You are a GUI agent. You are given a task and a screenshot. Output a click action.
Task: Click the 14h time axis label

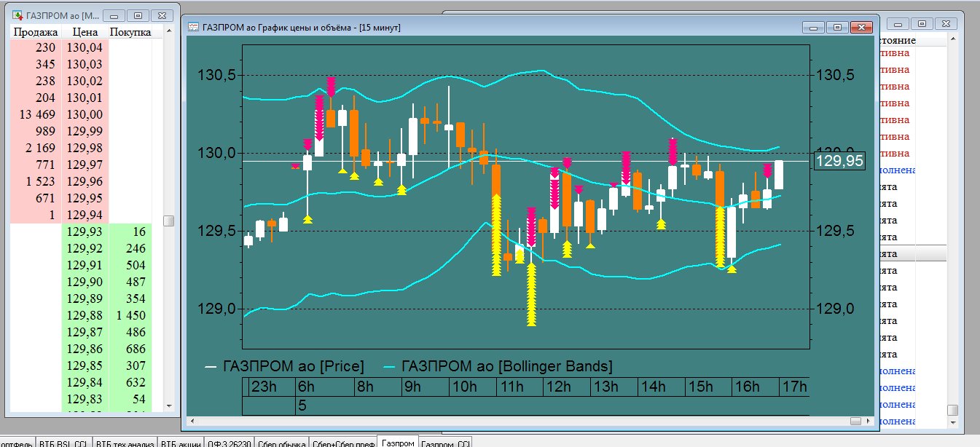pos(652,387)
